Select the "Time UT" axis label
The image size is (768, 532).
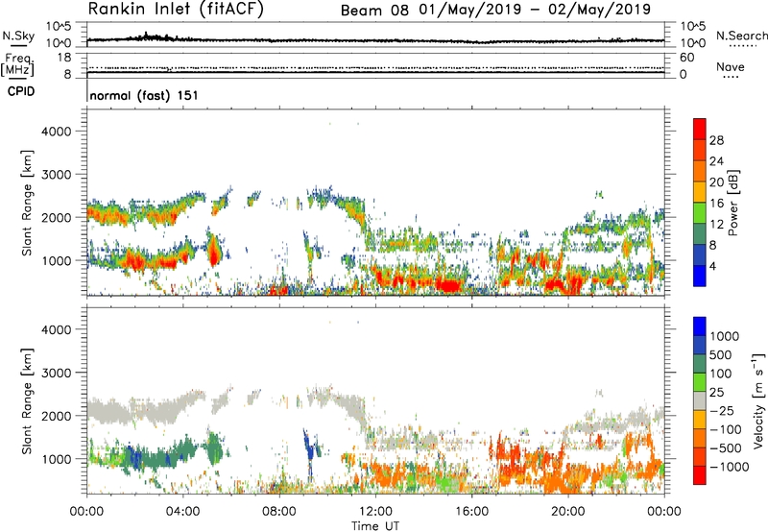pos(375,526)
